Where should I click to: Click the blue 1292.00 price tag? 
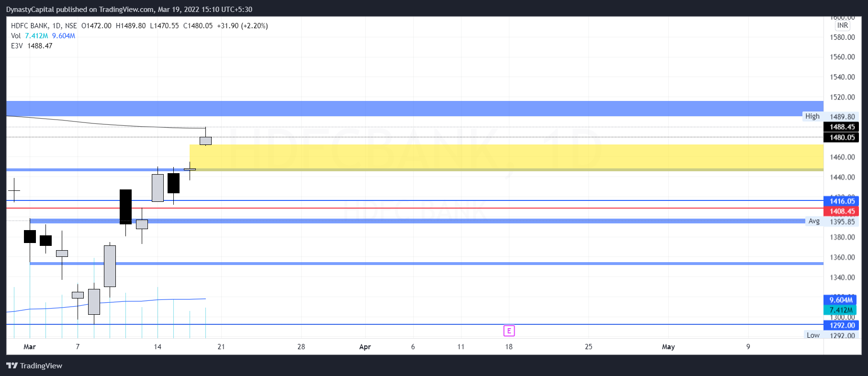pos(841,325)
